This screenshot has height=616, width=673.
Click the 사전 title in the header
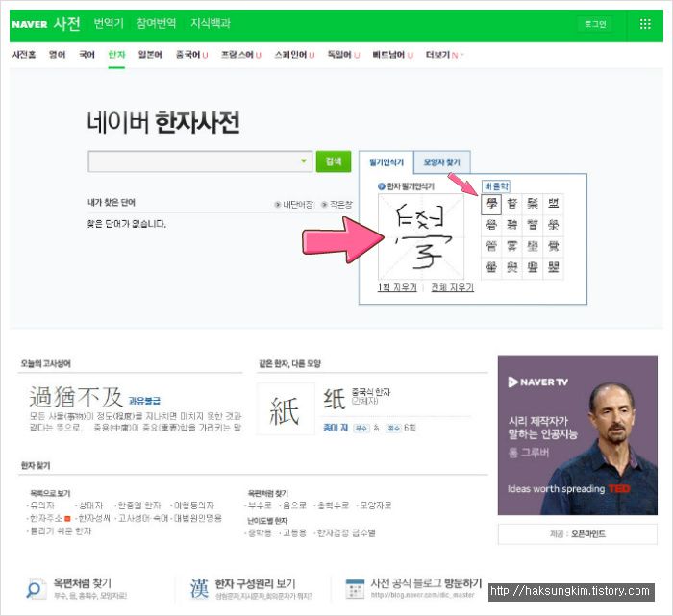click(x=66, y=23)
